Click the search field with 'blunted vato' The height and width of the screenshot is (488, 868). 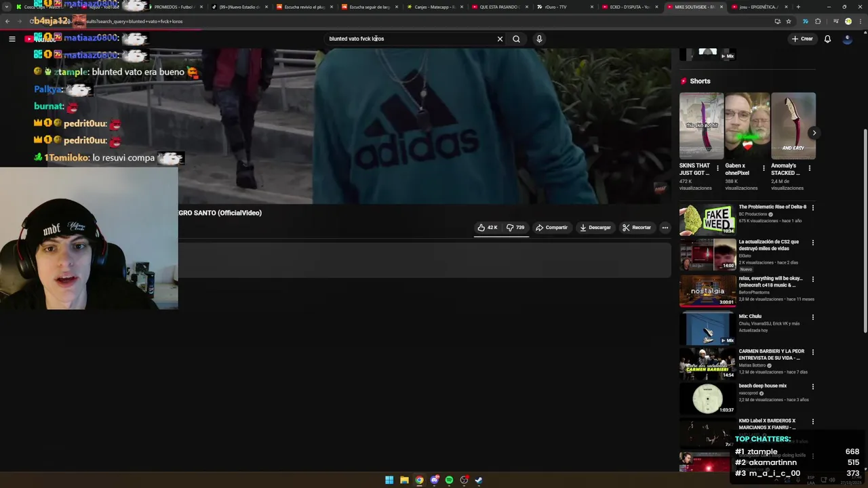[410, 39]
